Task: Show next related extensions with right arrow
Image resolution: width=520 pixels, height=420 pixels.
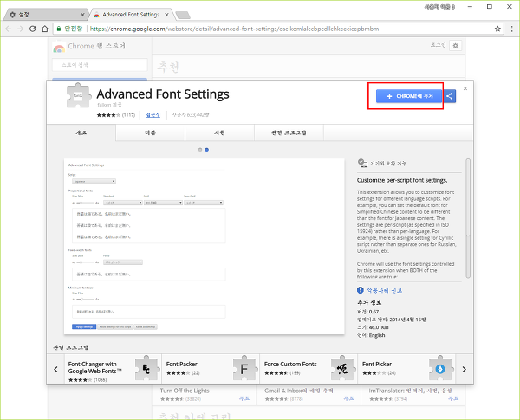Action: pos(465,369)
